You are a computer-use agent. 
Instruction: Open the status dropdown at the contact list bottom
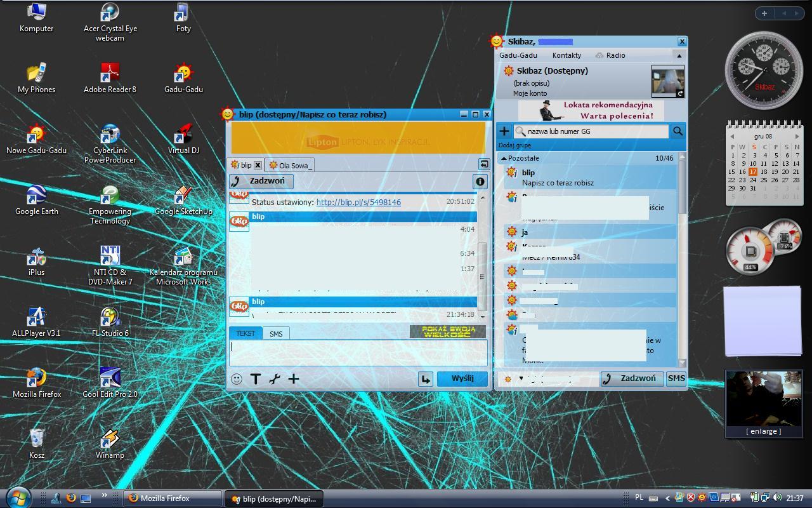[521, 379]
